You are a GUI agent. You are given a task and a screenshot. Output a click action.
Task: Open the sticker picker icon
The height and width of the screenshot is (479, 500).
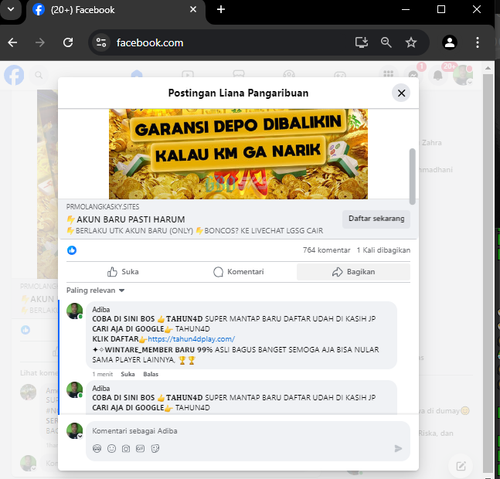(155, 449)
